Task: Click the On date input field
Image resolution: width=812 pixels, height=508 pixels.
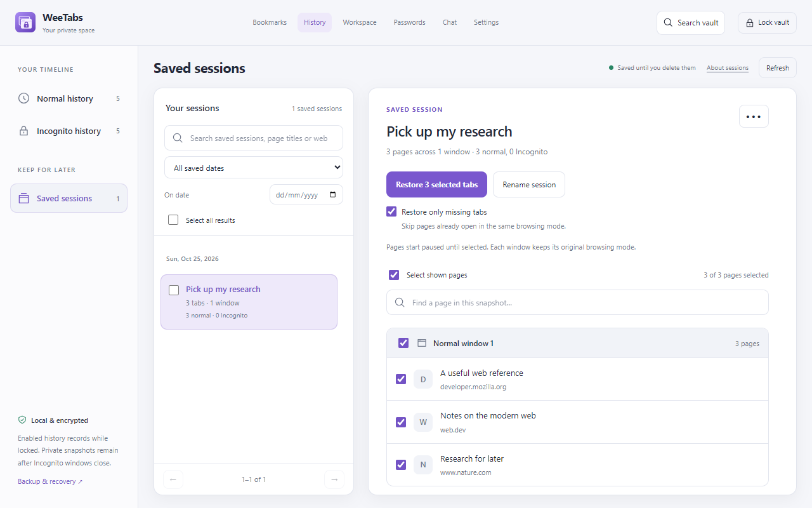Action: pyautogui.click(x=306, y=195)
